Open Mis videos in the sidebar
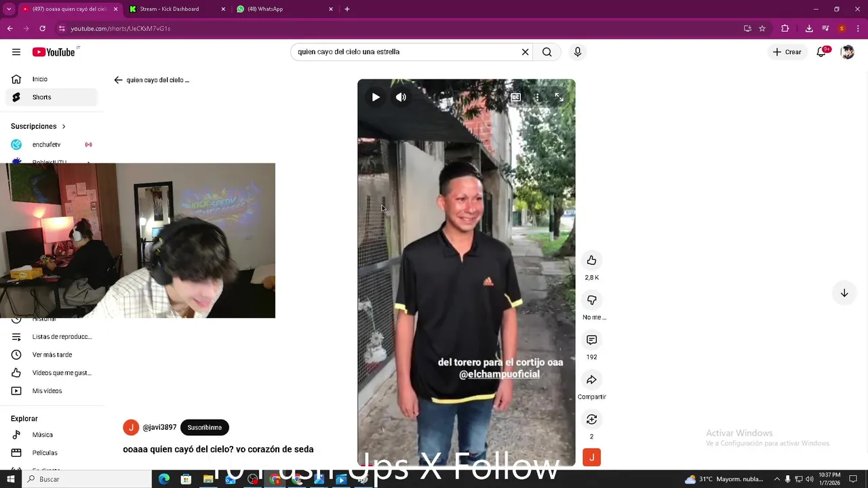Screen dimensions: 868x488 click(52, 391)
